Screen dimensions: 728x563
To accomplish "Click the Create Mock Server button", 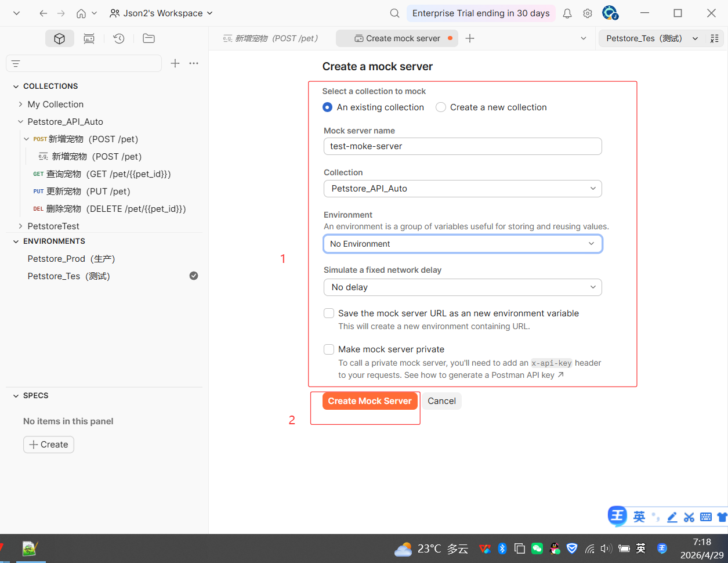I will (x=370, y=401).
